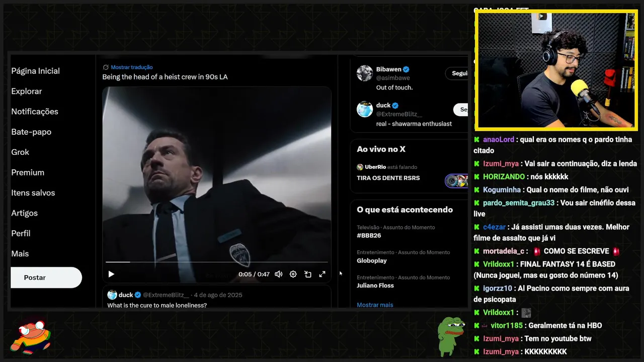
Task: Click the emote in Vrildoxx1's message
Action: click(526, 313)
